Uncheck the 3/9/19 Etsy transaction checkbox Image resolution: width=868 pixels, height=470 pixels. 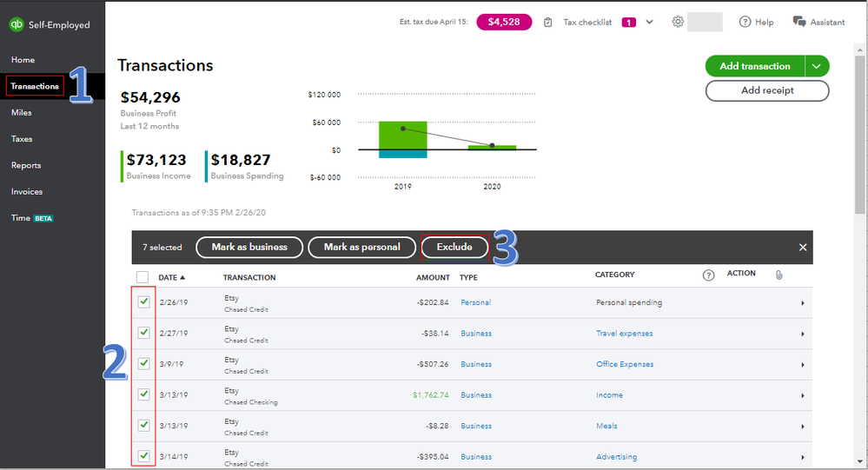coord(143,364)
